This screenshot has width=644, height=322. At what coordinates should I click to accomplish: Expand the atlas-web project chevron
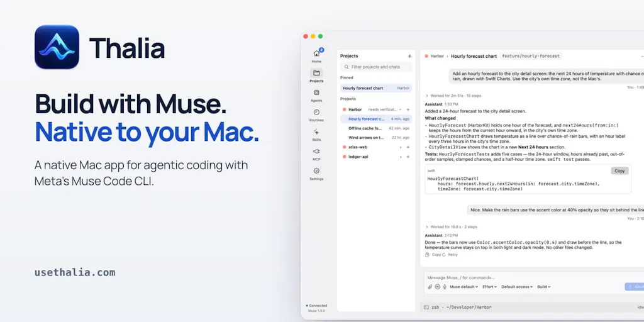pos(401,147)
